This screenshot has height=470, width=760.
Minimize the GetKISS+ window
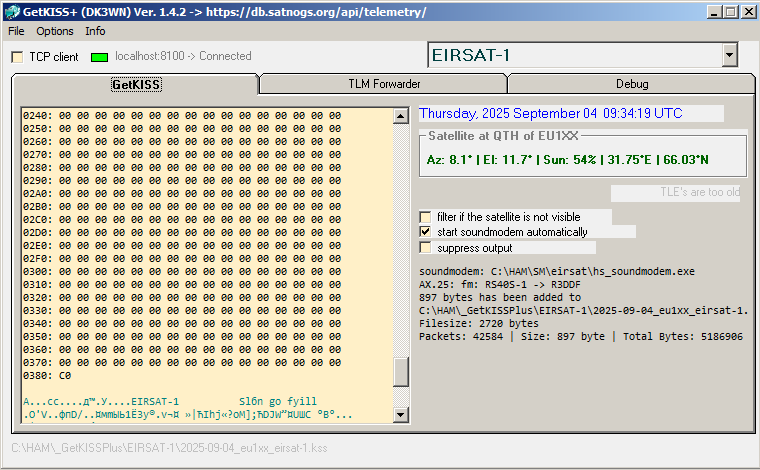coord(708,12)
